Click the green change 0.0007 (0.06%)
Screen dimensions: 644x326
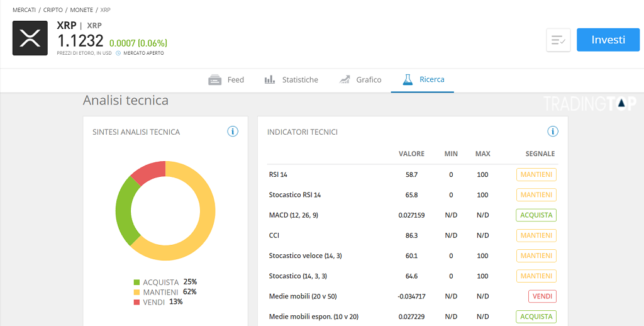138,43
